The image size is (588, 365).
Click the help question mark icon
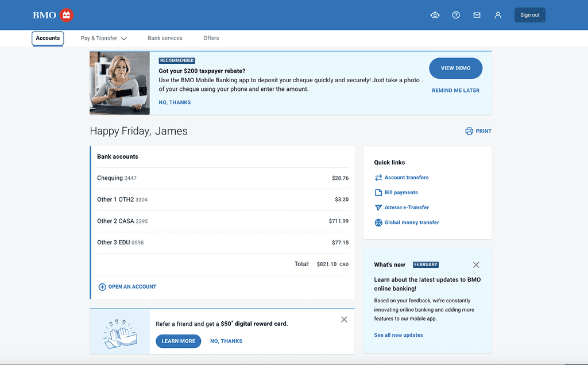pyautogui.click(x=455, y=15)
